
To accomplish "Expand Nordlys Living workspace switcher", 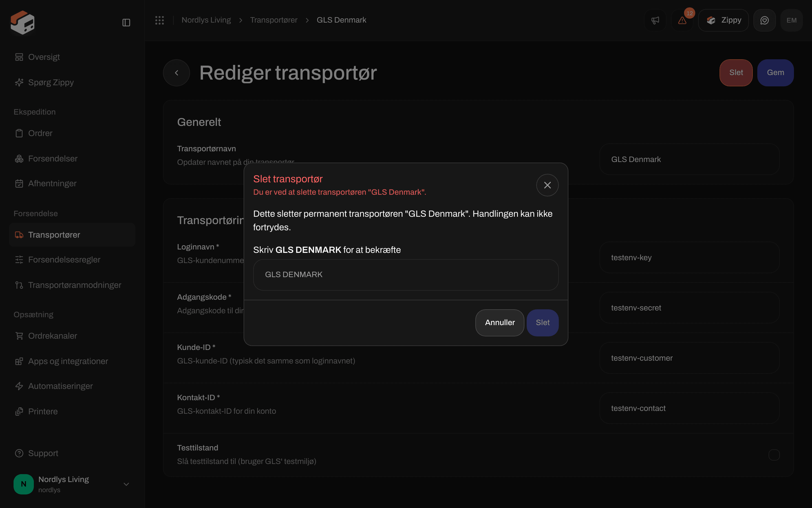I will pos(72,484).
